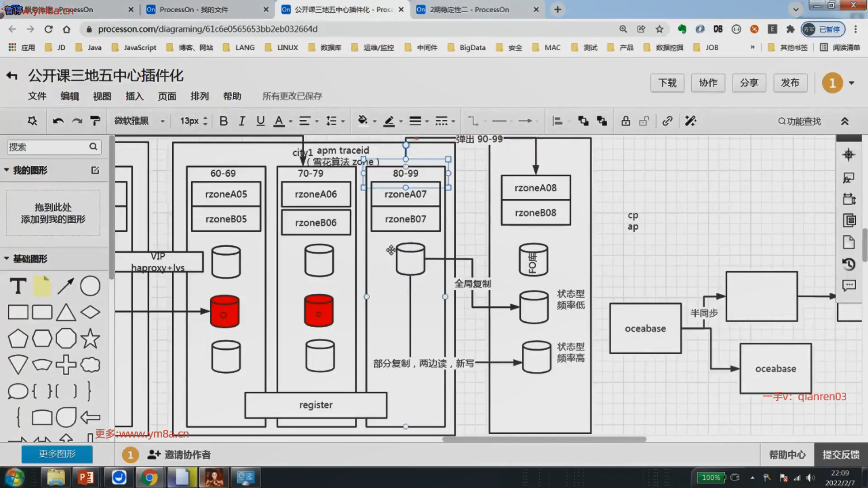Image resolution: width=868 pixels, height=488 pixels.
Task: Open the comments icon in right sidebar
Action: point(849,286)
